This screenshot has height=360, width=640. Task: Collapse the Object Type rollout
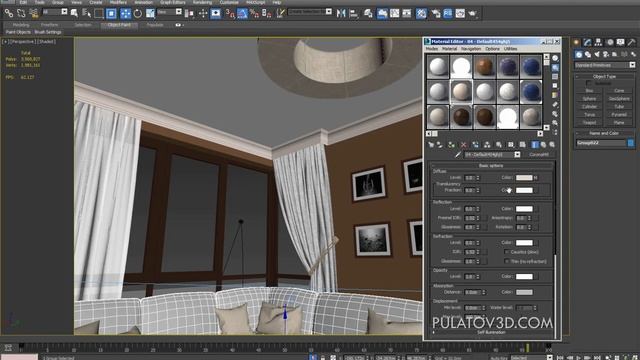tap(604, 76)
